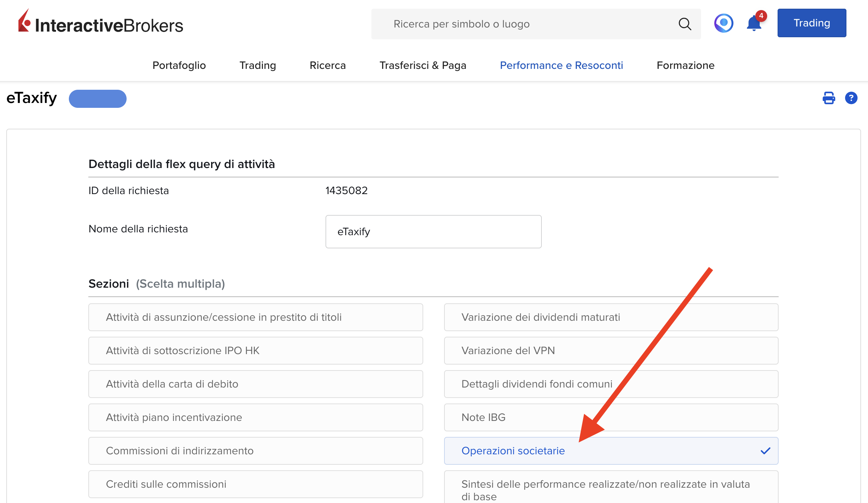Viewport: 868px width, 503px height.
Task: Toggle Attività della carta di debito
Action: click(x=256, y=384)
